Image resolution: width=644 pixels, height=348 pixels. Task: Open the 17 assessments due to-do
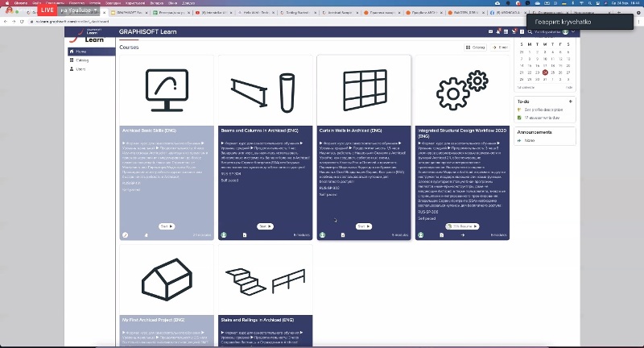[x=542, y=118]
